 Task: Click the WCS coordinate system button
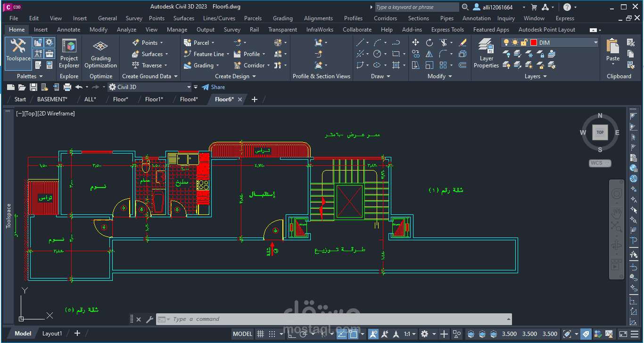pyautogui.click(x=600, y=163)
